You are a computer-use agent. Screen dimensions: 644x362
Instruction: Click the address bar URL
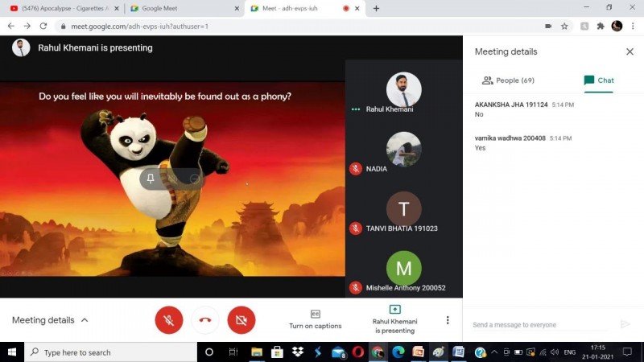pyautogui.click(x=139, y=27)
